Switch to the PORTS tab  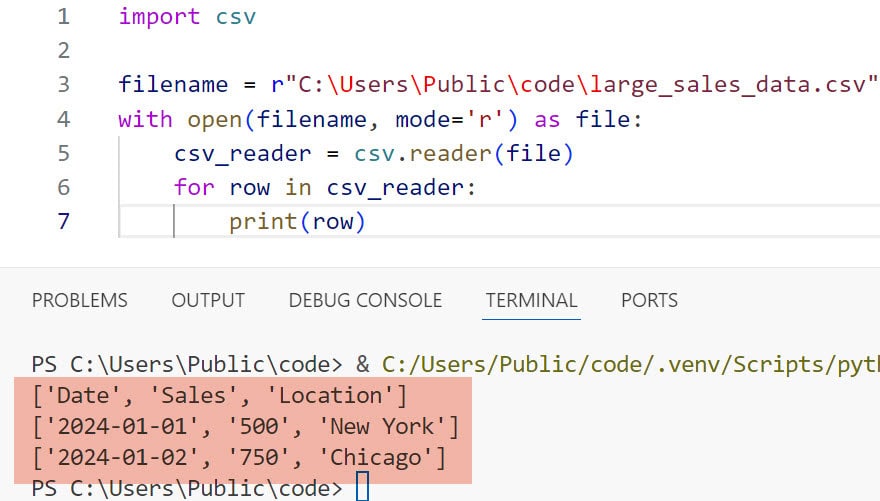point(649,300)
